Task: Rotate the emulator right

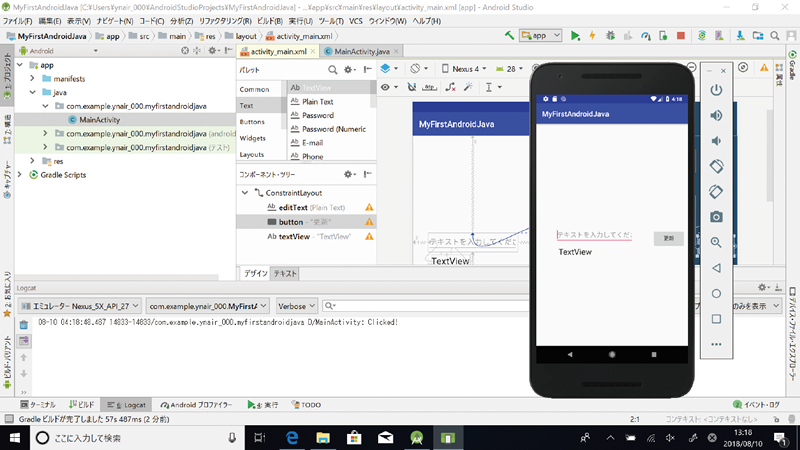Action: [x=716, y=192]
